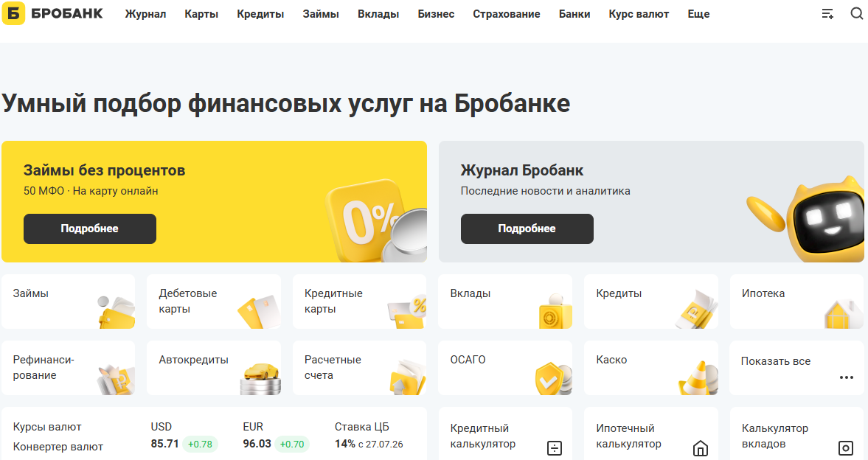This screenshot has width=868, height=460.
Task: Click the traffic cone icon on Каско
Action: pyautogui.click(x=698, y=378)
